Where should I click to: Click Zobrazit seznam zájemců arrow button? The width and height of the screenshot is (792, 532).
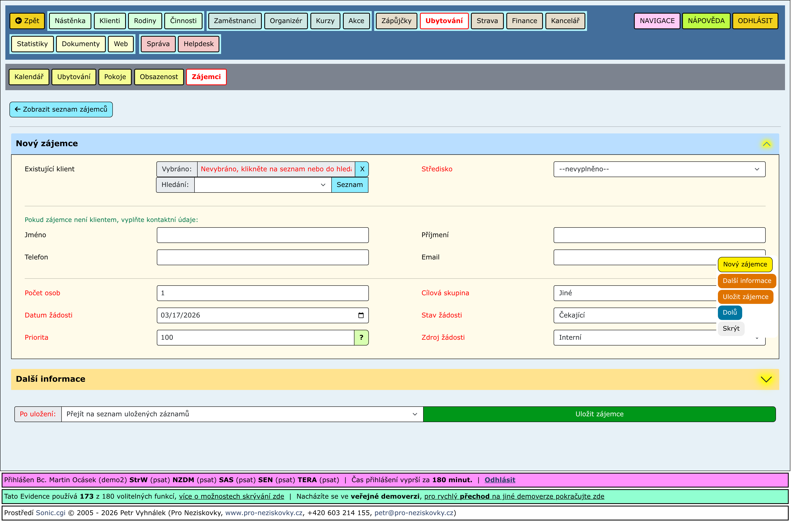pos(61,110)
